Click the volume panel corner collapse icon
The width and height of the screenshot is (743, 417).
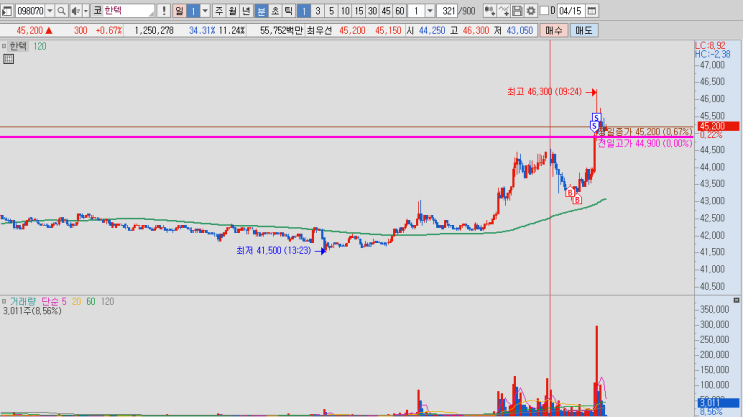[x=736, y=300]
